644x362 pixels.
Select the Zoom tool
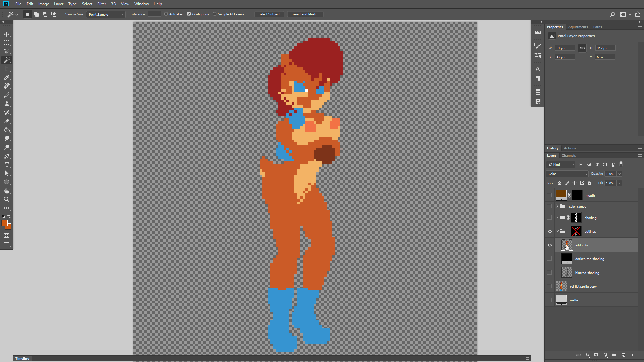(x=7, y=199)
